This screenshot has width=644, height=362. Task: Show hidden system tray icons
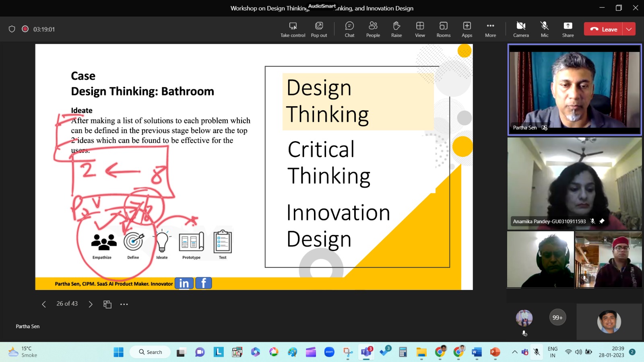[514, 352]
